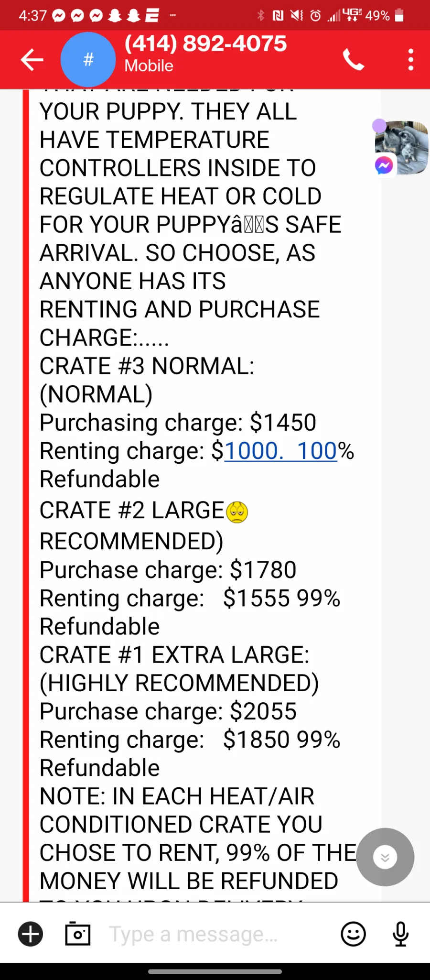Tap Mobile label under phone number
The height and width of the screenshot is (980, 430).
pos(149,66)
